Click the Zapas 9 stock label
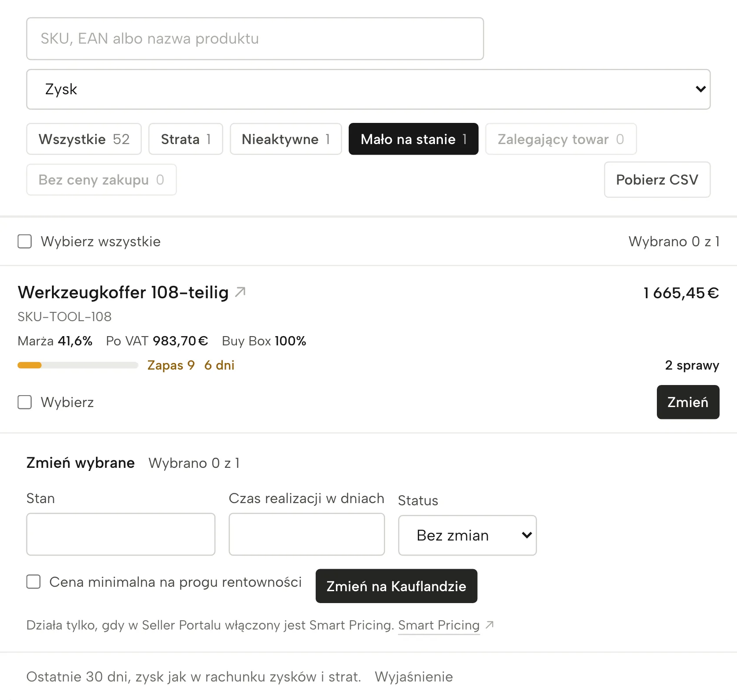The image size is (737, 700). tap(171, 365)
